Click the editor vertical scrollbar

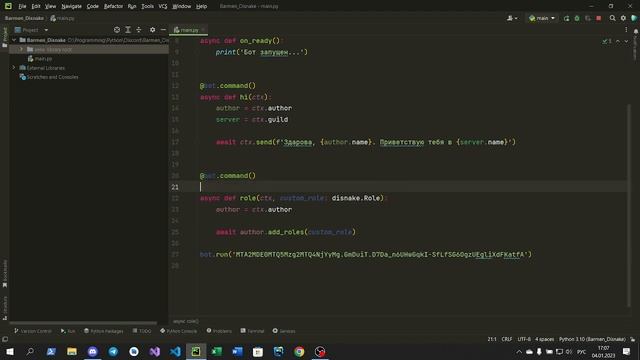[629, 204]
